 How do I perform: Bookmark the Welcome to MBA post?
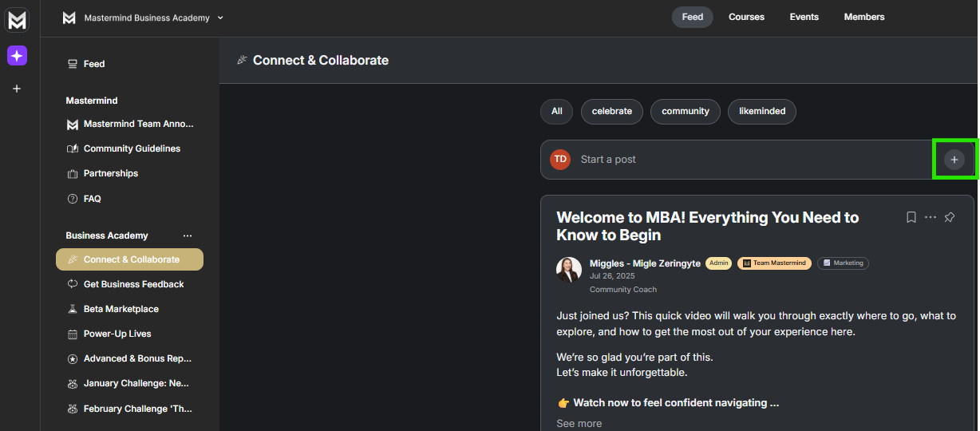point(911,217)
